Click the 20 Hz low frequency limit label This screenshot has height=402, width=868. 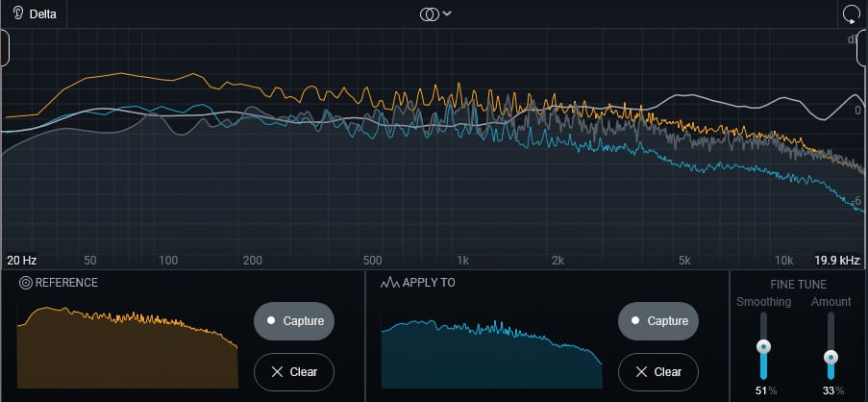point(20,261)
